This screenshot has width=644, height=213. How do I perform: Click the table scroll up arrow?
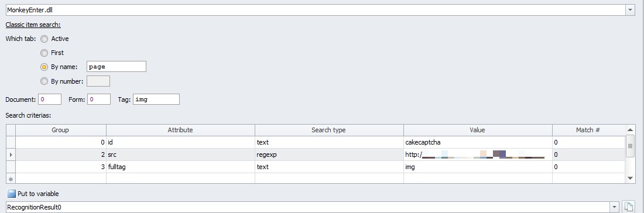[631, 130]
